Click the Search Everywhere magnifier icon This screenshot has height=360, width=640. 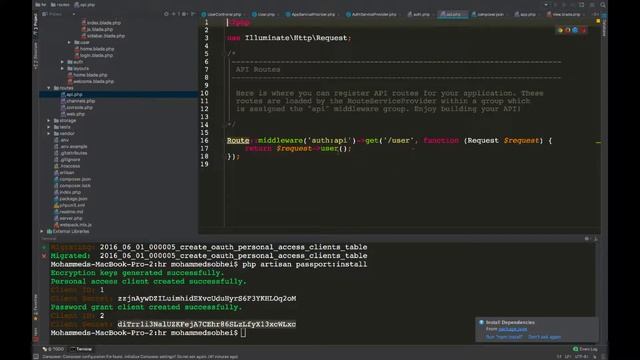click(603, 5)
